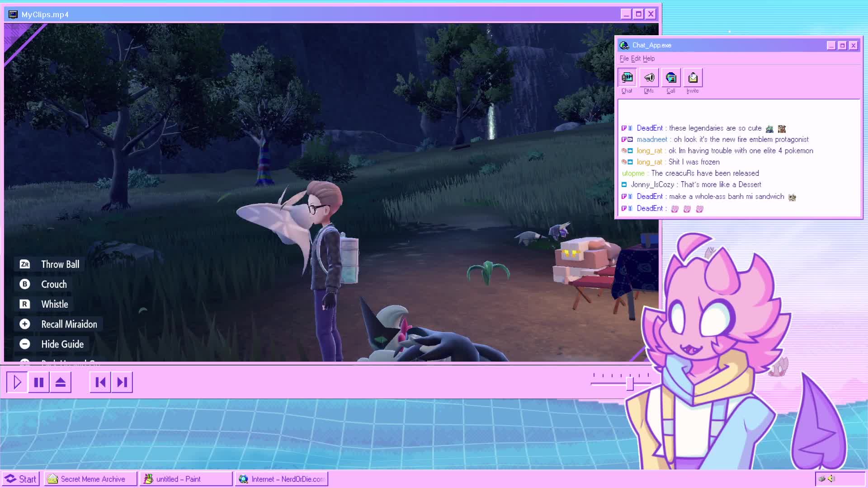Screen dimensions: 868x488
Task: Open the Help menu in Chat_App
Action: coord(649,58)
